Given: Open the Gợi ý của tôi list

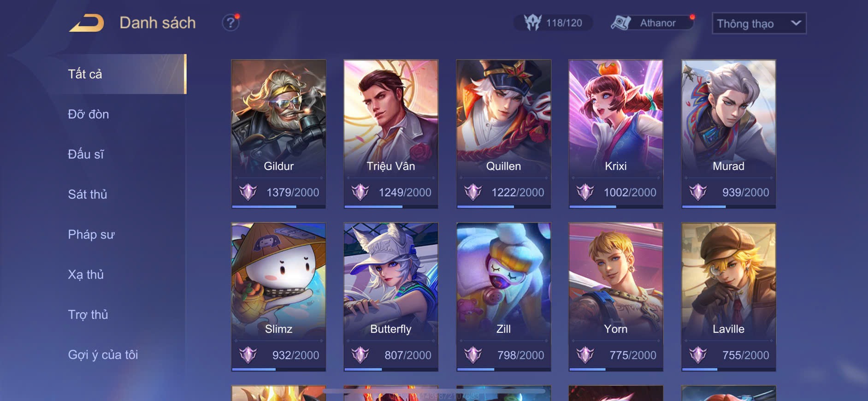Looking at the screenshot, I should click(103, 354).
